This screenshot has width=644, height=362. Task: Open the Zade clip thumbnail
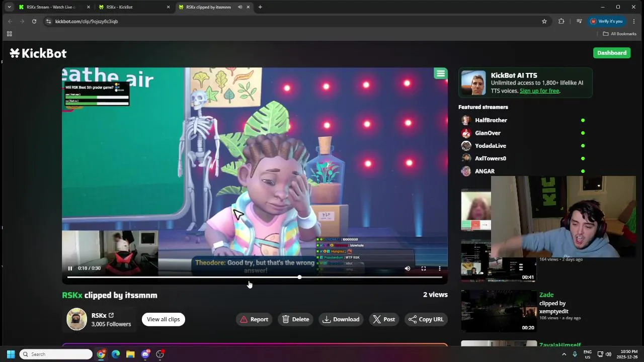pos(499,311)
